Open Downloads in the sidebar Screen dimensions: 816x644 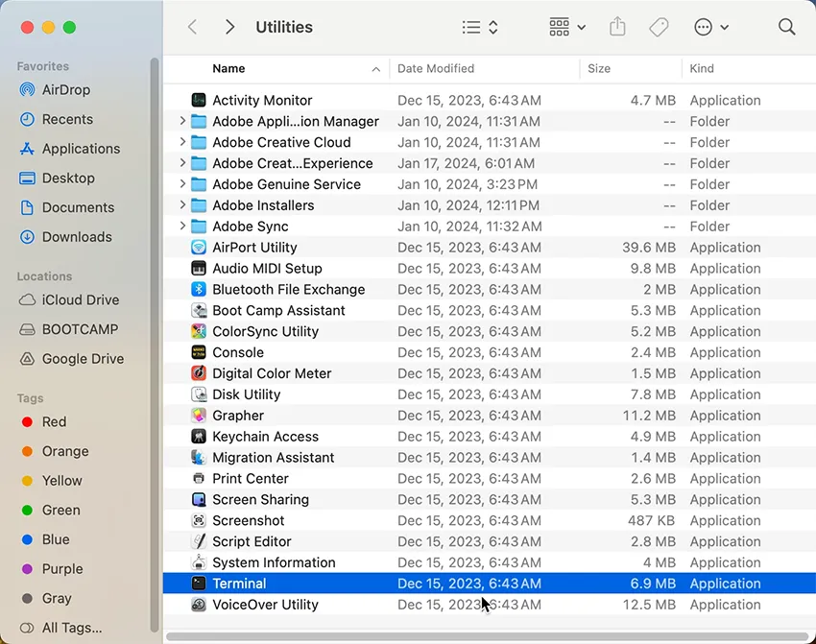(x=65, y=237)
